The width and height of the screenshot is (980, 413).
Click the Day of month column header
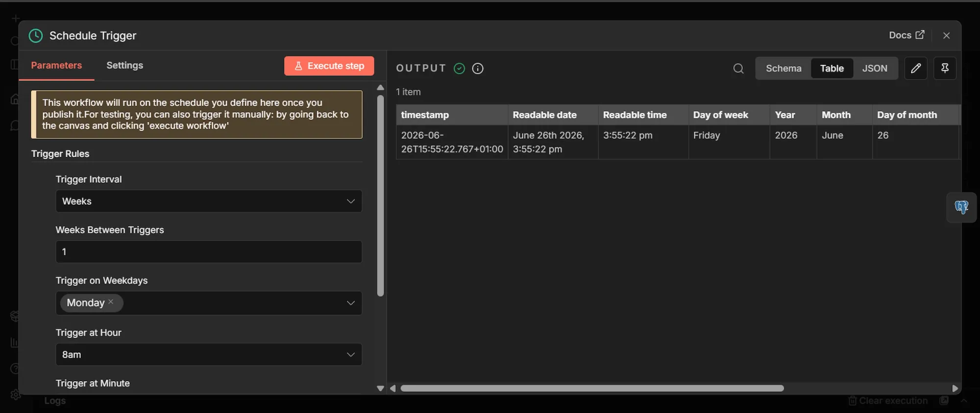pyautogui.click(x=915, y=115)
